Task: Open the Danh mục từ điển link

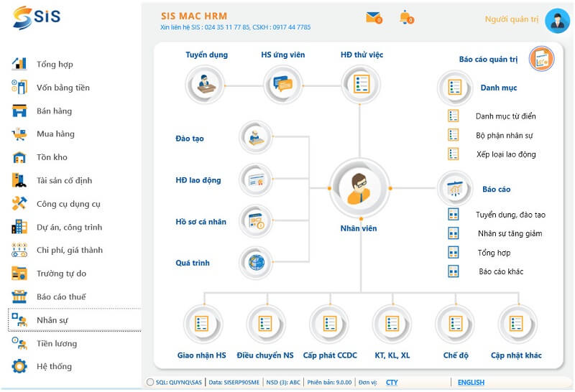Action: [506, 116]
